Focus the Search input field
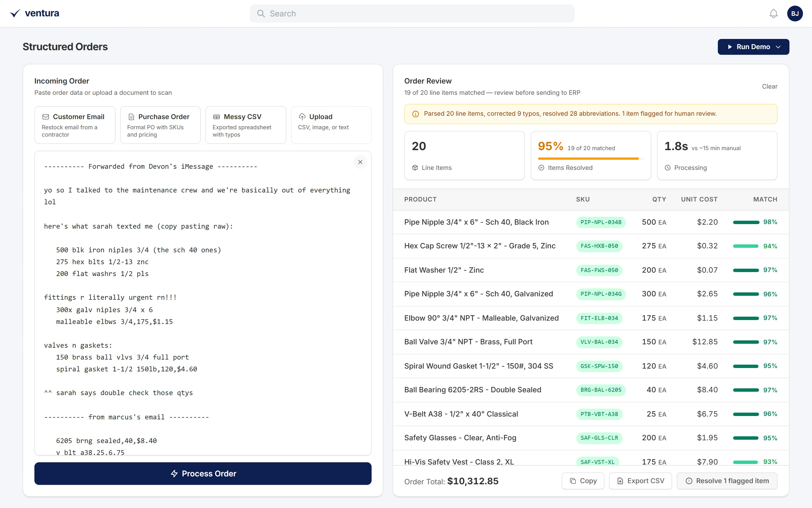 tap(412, 14)
